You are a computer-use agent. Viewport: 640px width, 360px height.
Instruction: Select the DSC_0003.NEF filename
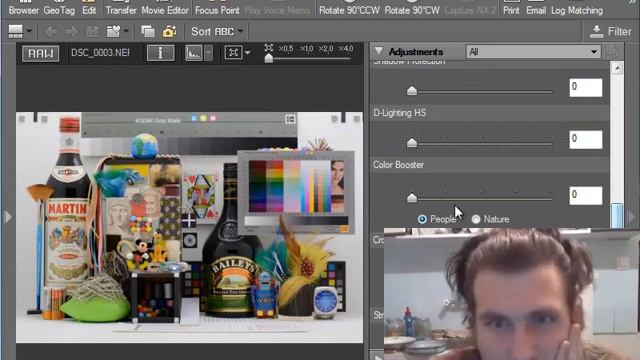pyautogui.click(x=100, y=53)
